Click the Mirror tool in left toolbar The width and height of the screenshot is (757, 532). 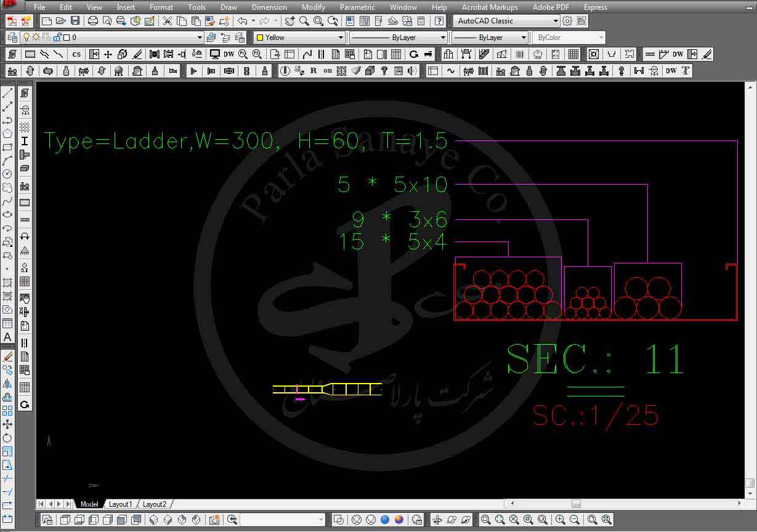[7, 384]
